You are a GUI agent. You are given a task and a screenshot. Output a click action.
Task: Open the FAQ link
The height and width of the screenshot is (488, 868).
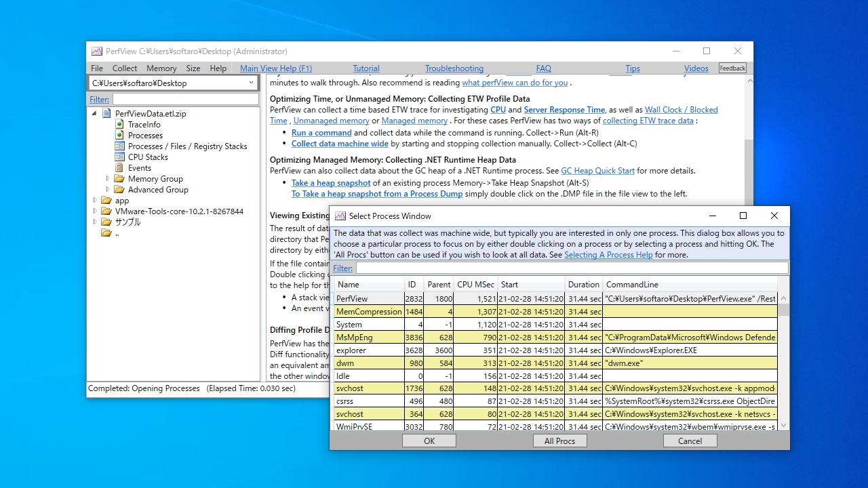coord(543,68)
